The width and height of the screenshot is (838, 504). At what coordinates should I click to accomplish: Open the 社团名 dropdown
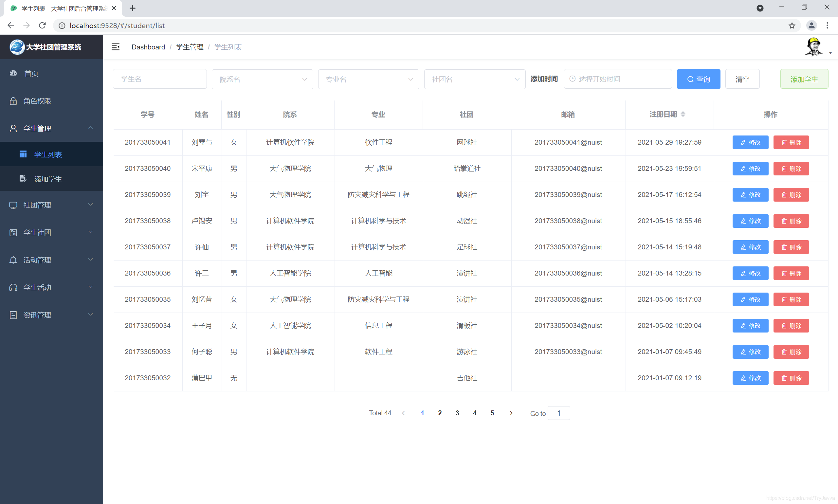coord(474,79)
